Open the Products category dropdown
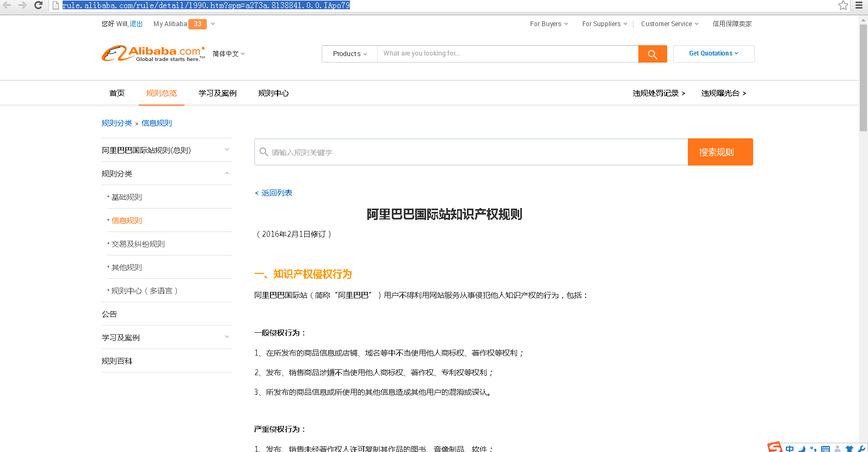Screen dimensions: 868x452 350,54
